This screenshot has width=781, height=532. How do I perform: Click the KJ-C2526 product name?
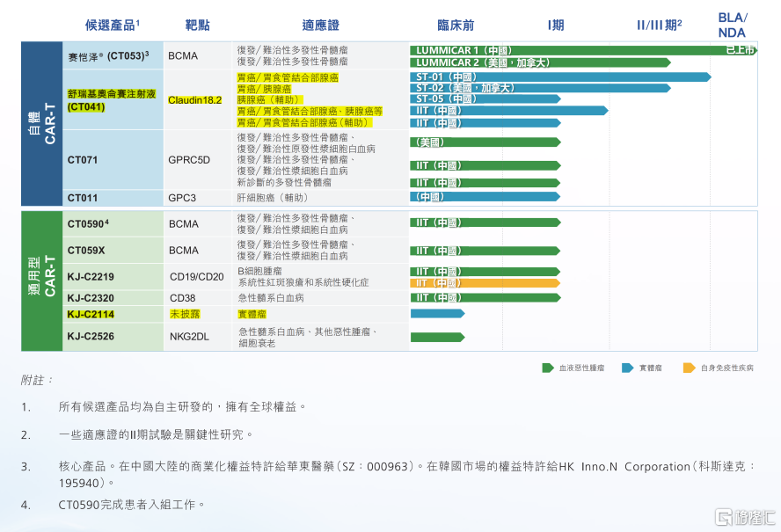coord(91,336)
